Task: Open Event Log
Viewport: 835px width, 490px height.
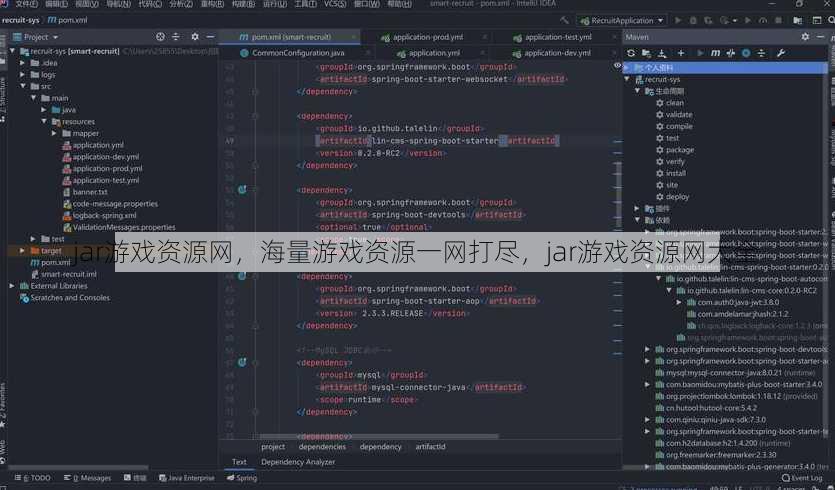Action: [x=802, y=478]
